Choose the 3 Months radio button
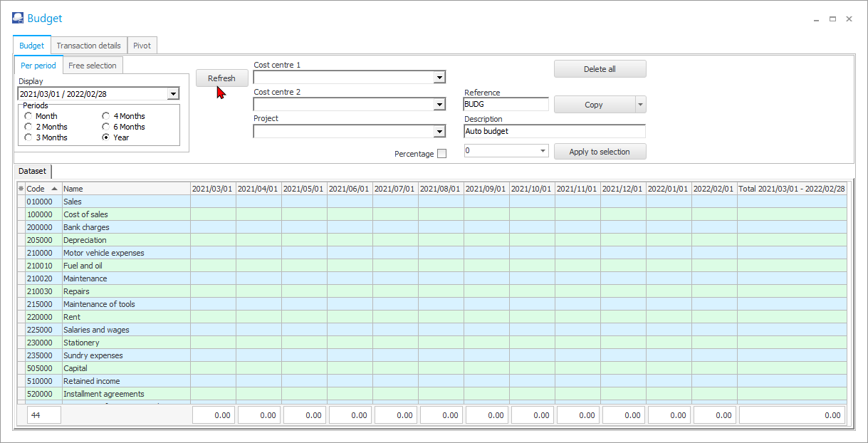The height and width of the screenshot is (443, 868). 28,137
